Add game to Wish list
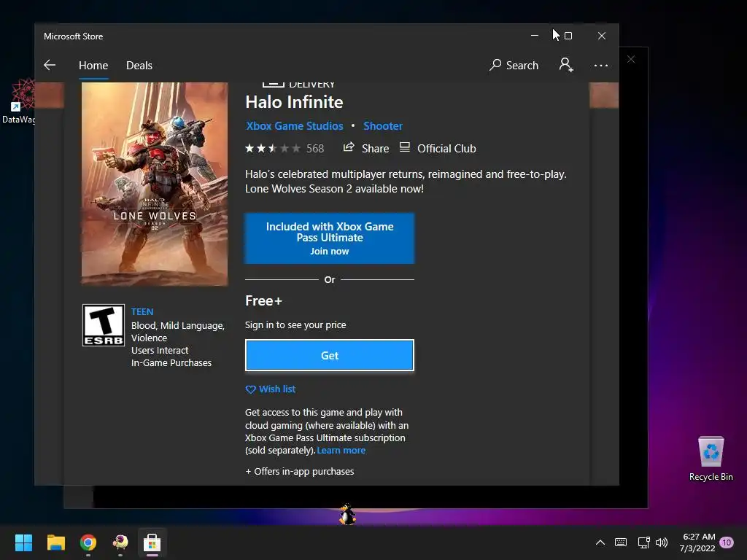 pos(270,389)
